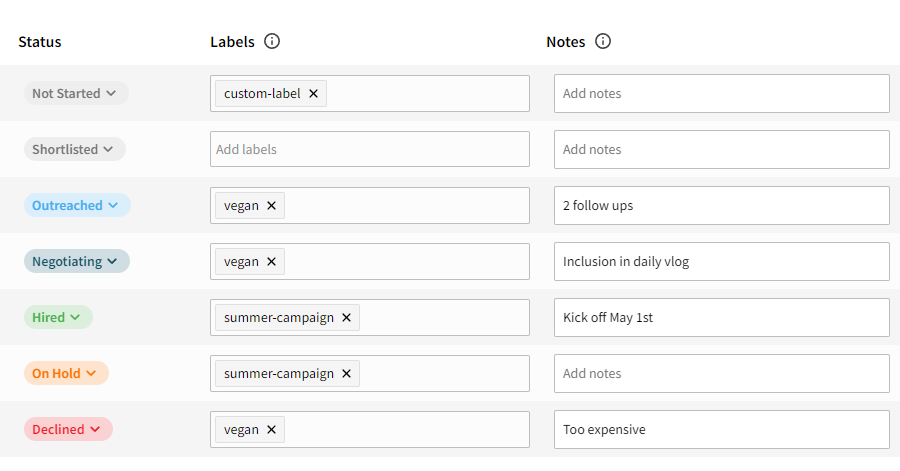
Task: Edit the 'Too expensive' note field
Action: pyautogui.click(x=721, y=430)
